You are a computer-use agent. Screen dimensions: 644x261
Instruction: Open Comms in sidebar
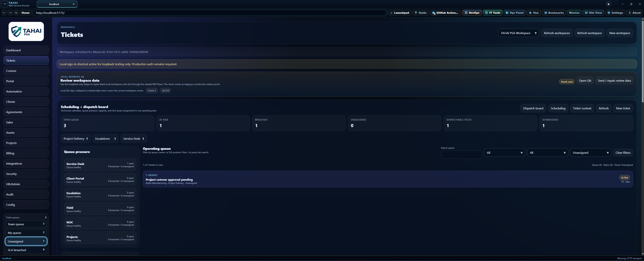pos(26,71)
